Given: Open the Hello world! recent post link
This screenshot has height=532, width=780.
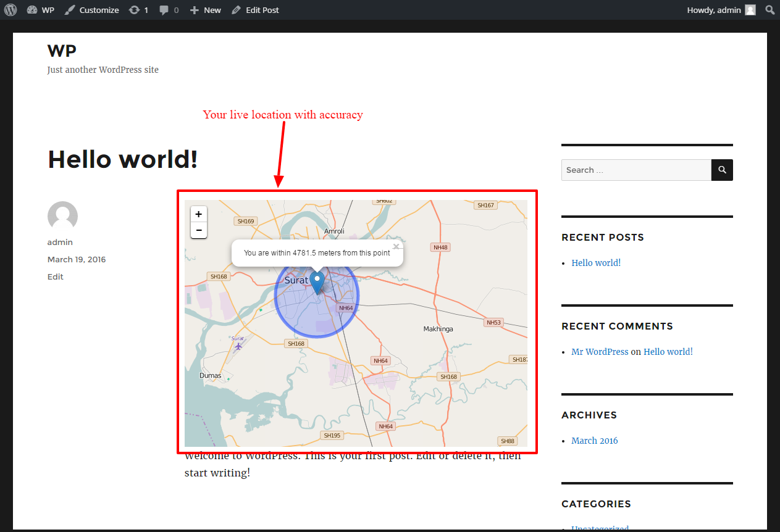Looking at the screenshot, I should point(596,263).
